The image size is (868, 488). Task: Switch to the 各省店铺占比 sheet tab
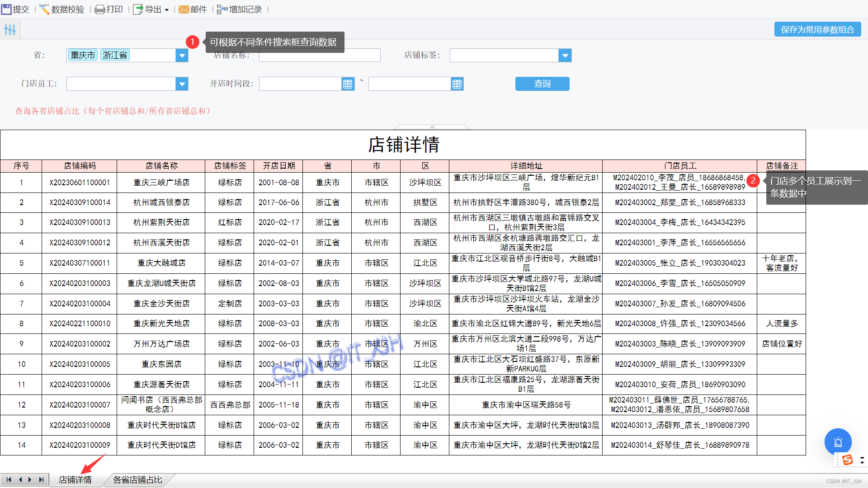pos(137,480)
